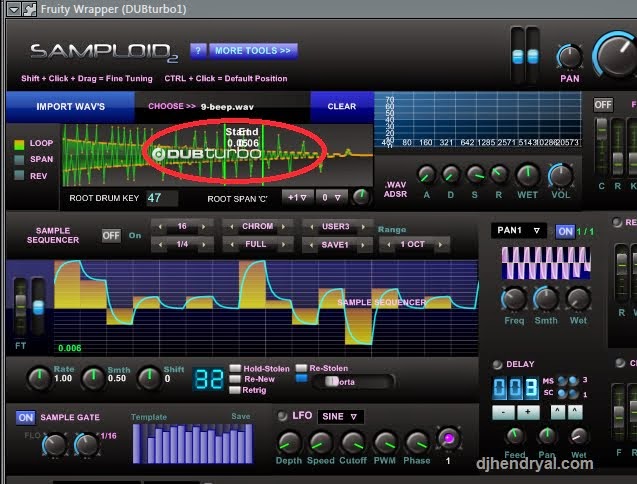
Task: Click the ADSR VOL knob
Action: click(x=561, y=175)
